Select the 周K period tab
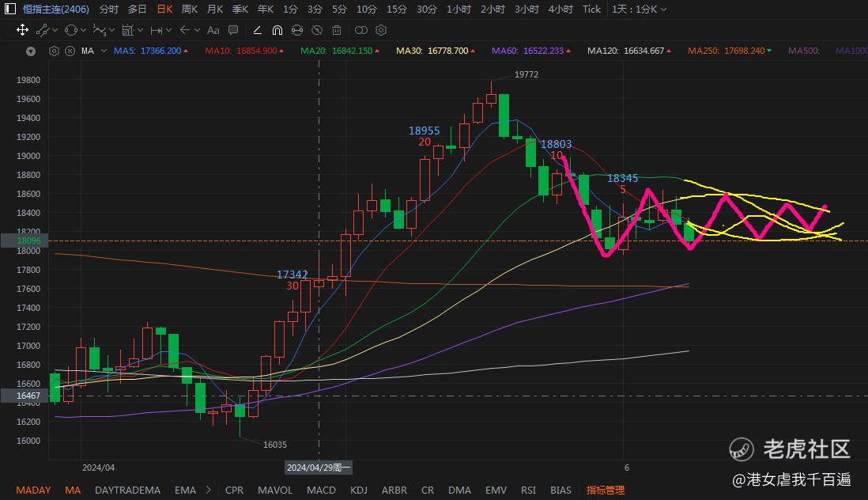Viewport: 868px width, 500px height. coord(189,9)
